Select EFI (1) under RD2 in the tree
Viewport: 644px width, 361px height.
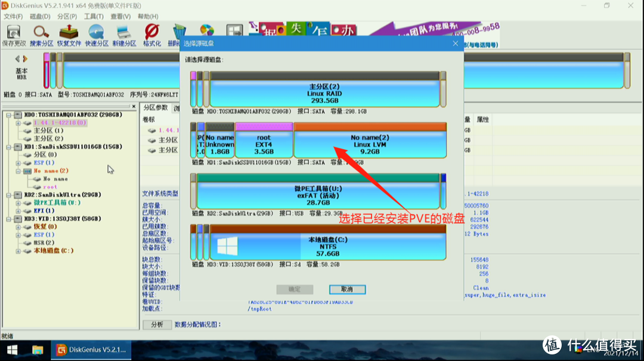coord(44,211)
